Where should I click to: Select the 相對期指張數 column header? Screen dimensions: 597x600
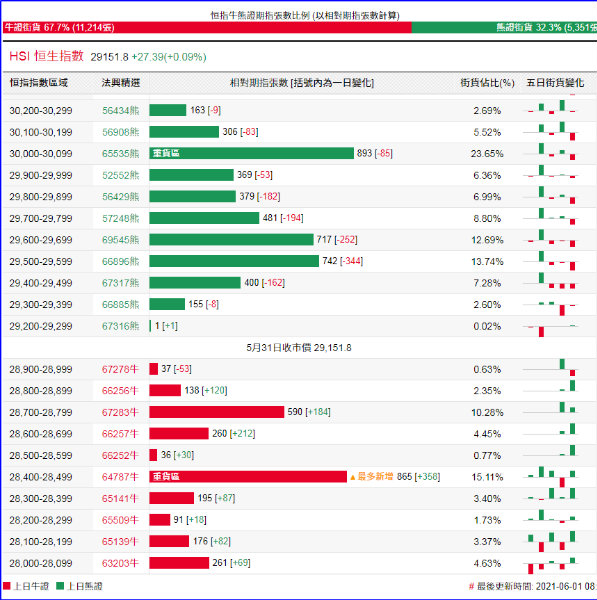[x=302, y=83]
